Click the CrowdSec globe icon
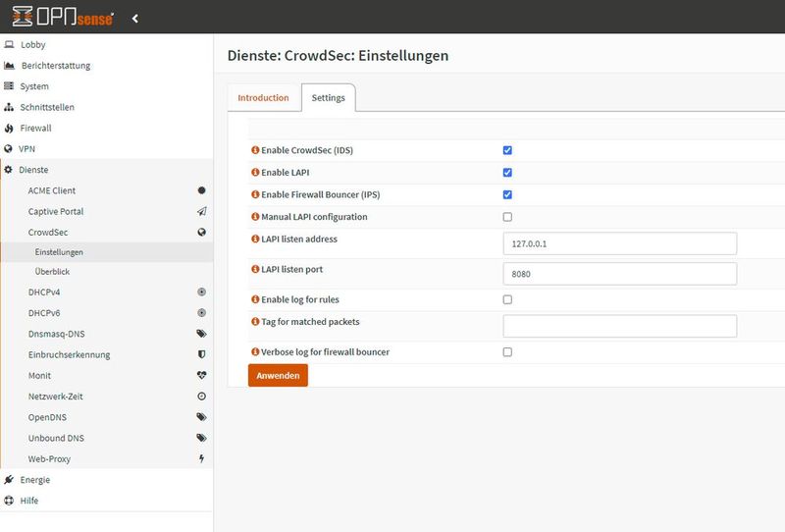This screenshot has width=785, height=532. pos(201,233)
